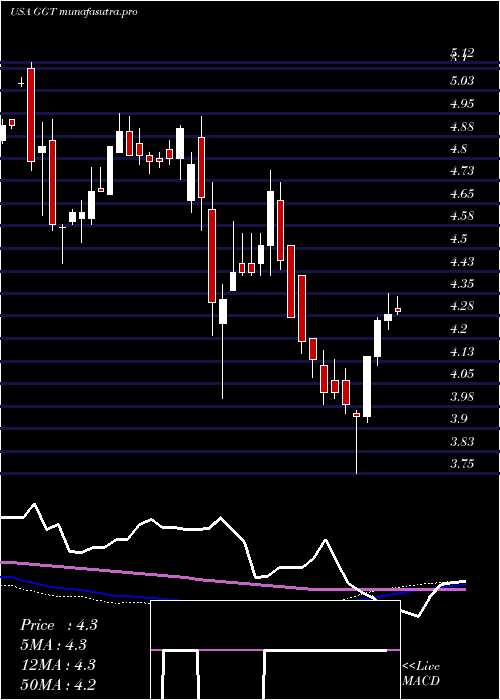Click the 'USA GGT munafasutra.pro' chart title
The height and width of the screenshot is (700, 500).
coord(74,12)
